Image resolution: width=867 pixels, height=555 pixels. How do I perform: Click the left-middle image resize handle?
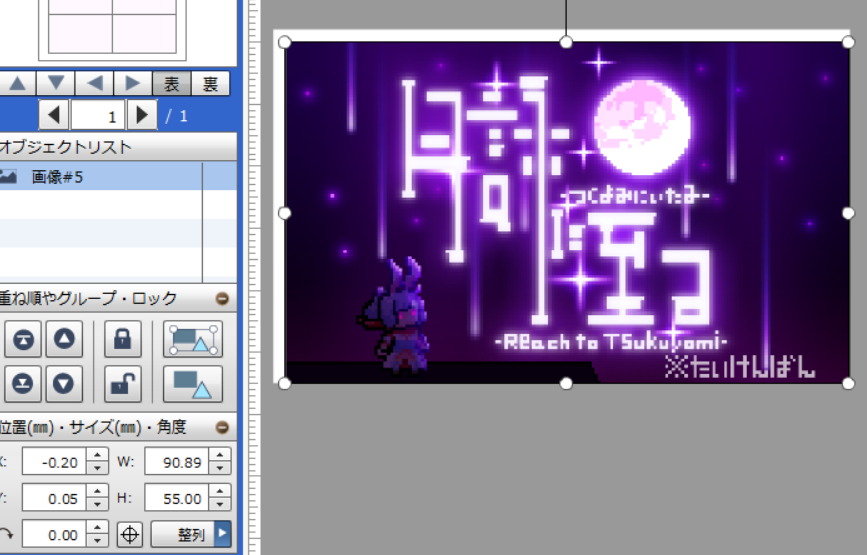click(x=284, y=213)
